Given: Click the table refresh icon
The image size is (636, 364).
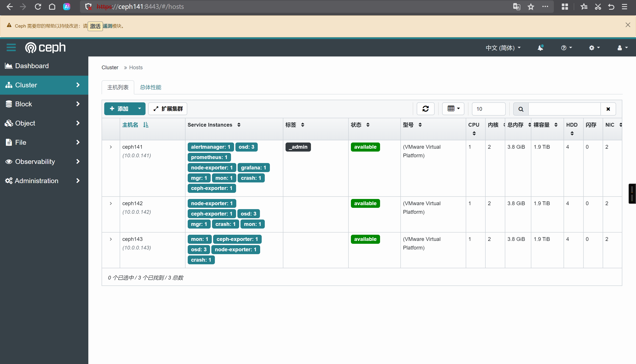Looking at the screenshot, I should tap(425, 109).
